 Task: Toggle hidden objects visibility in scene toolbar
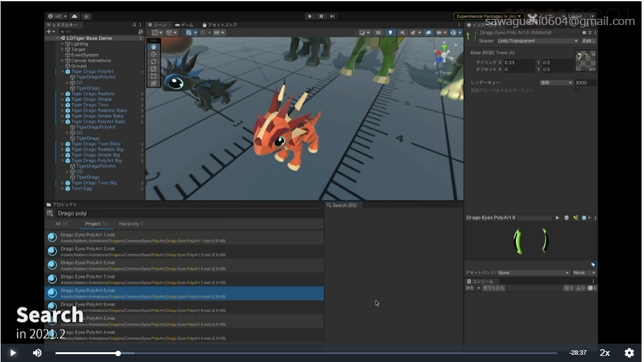click(429, 32)
